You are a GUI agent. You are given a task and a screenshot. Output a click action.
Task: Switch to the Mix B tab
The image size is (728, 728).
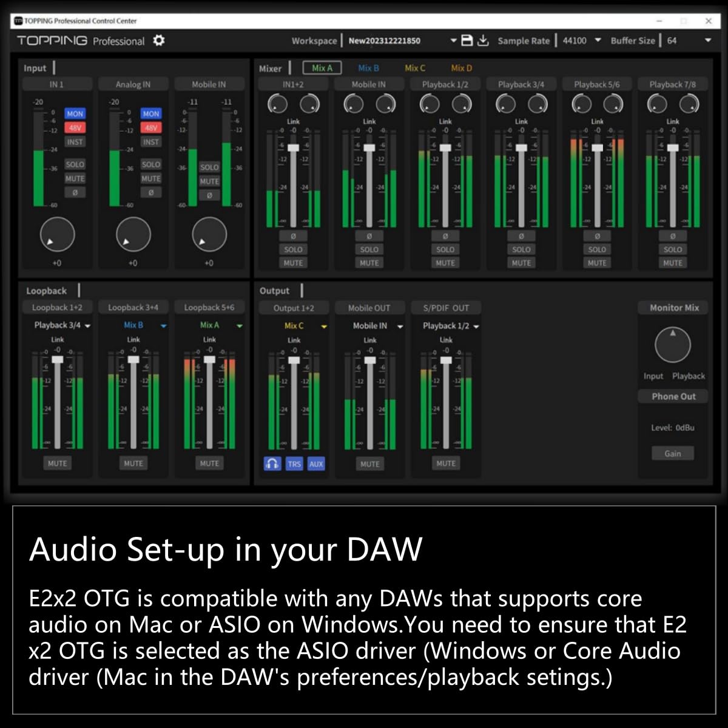tap(368, 68)
